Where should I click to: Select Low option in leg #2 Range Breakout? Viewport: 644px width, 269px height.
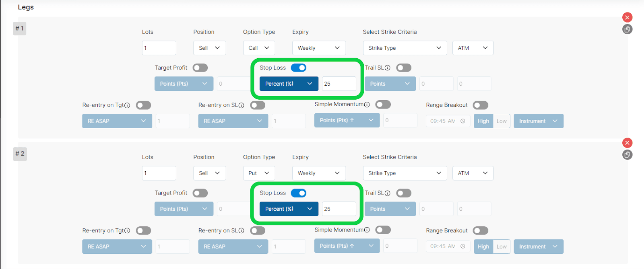click(502, 246)
